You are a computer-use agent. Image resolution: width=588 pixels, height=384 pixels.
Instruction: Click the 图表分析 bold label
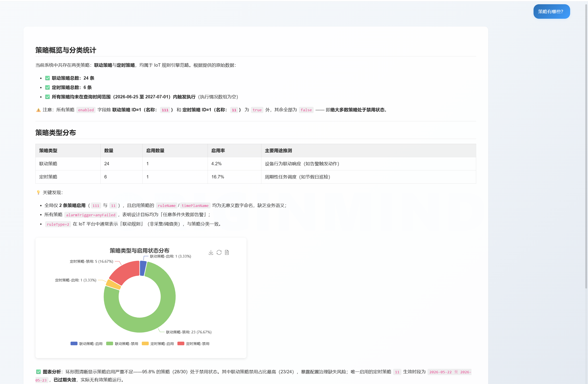[x=52, y=372]
